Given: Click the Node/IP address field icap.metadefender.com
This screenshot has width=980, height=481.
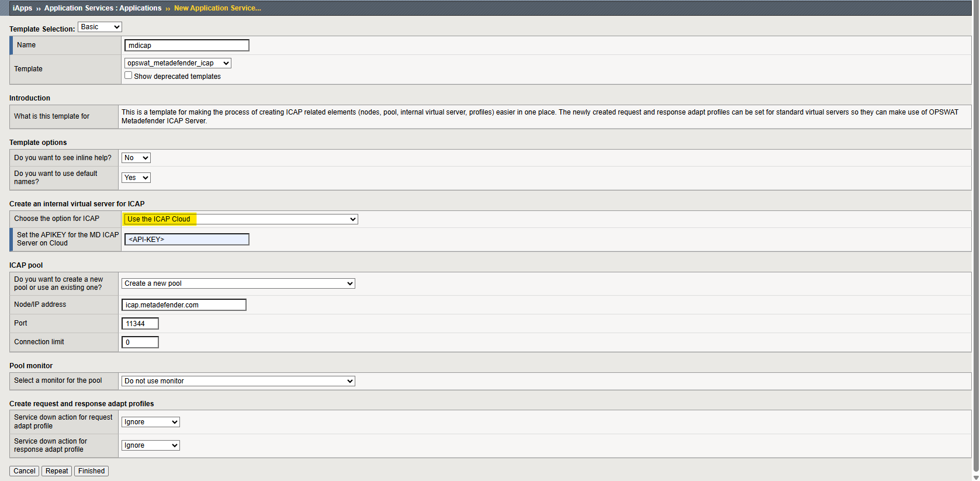Looking at the screenshot, I should [183, 305].
